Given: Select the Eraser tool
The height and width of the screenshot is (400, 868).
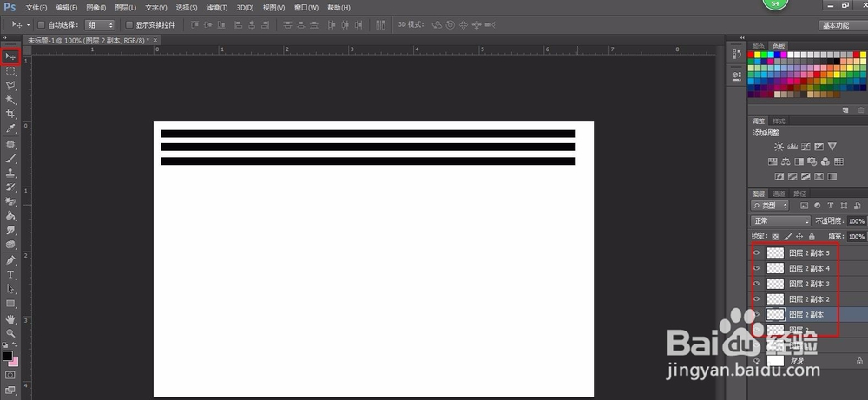Looking at the screenshot, I should (10, 202).
